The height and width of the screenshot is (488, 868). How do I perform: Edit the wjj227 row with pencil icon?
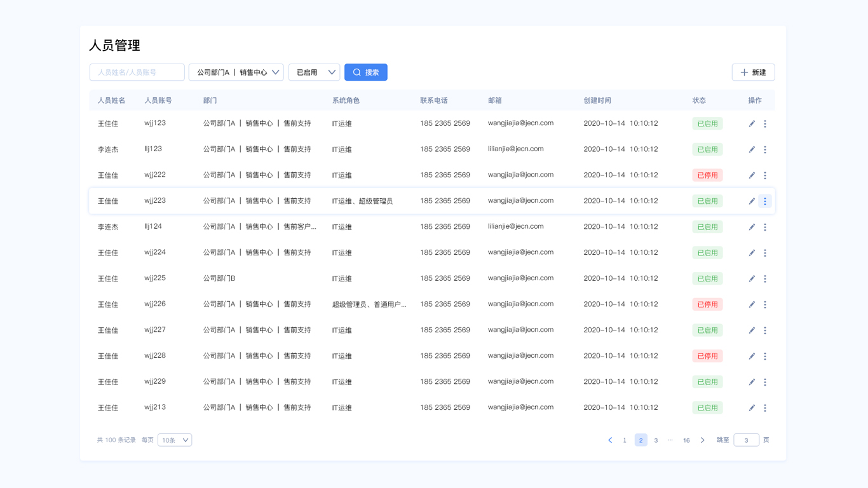752,330
